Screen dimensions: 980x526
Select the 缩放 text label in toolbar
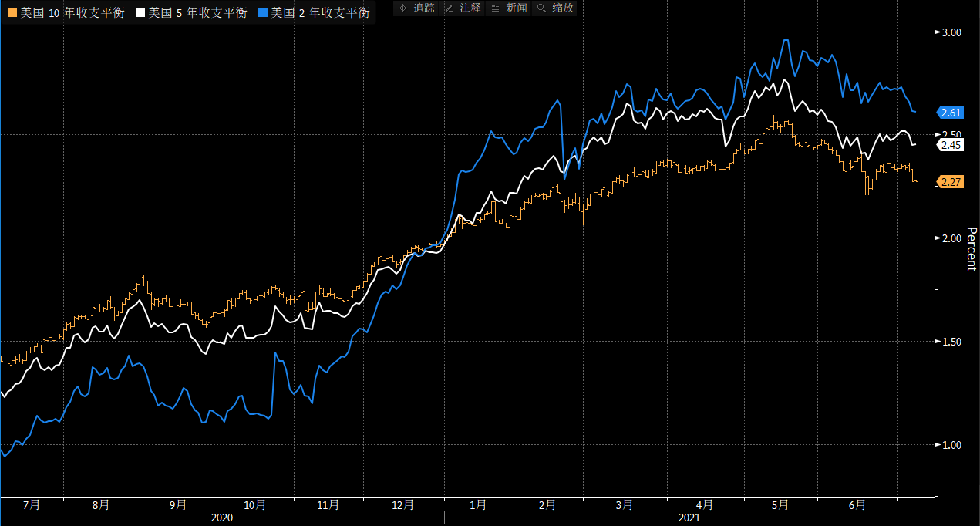563,8
